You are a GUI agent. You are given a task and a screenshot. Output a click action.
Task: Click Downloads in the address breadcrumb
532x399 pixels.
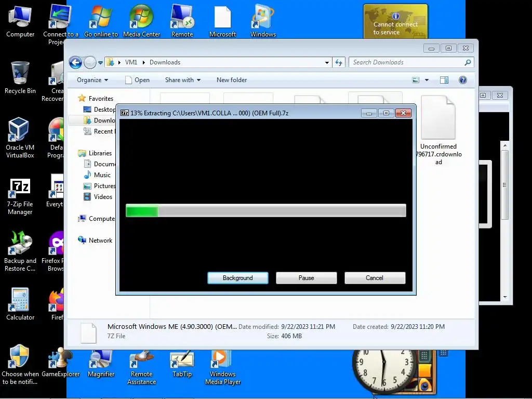[165, 62]
